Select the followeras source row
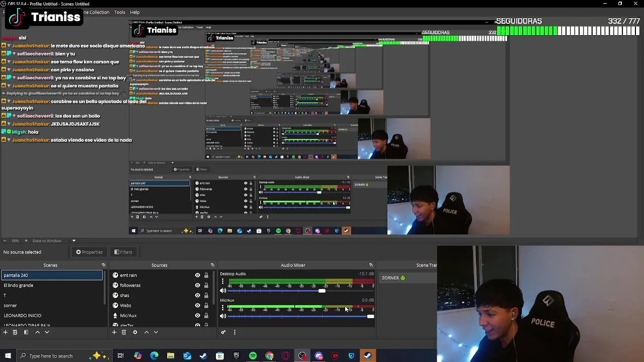Screen dimensions: 644x362 [160, 286]
